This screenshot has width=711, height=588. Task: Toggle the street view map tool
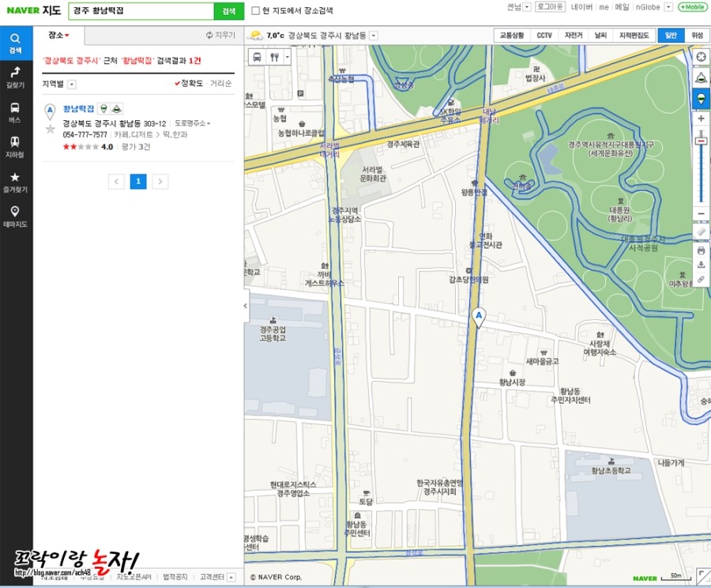701,99
